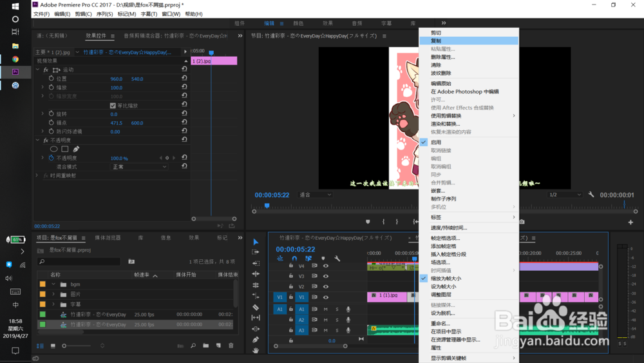Add marker in timeline header
644x363 pixels.
click(323, 259)
